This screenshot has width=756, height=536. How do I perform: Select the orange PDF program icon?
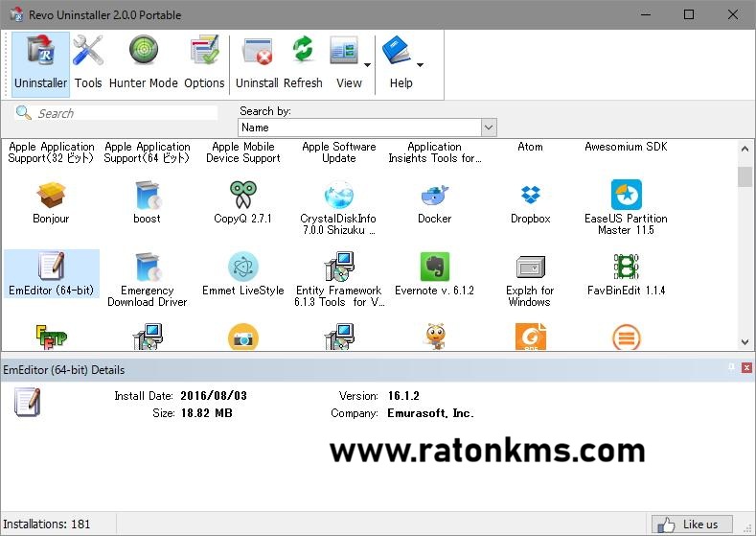(531, 337)
